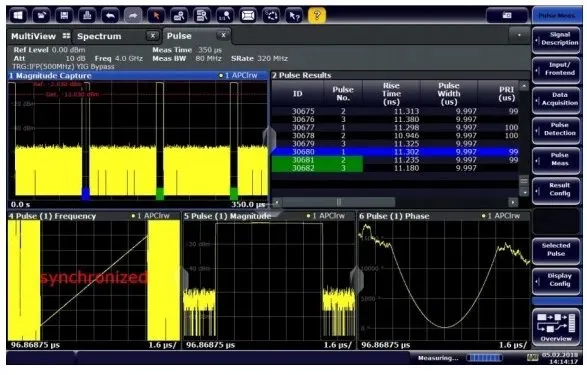Click the horizontal scrollbar right arrow

(x=513, y=202)
